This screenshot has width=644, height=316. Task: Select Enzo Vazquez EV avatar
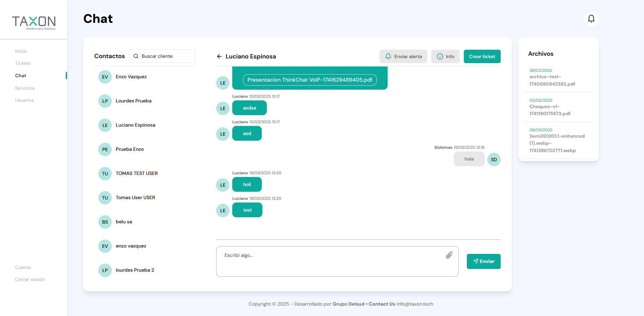(105, 77)
